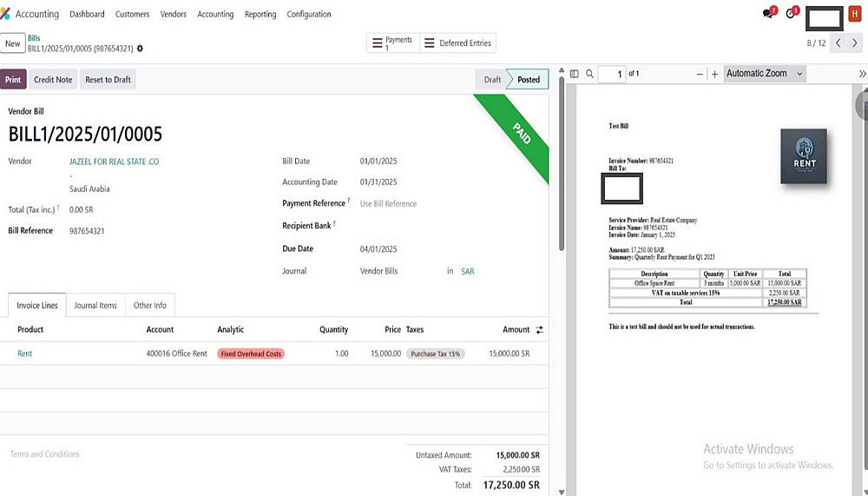Open the column settings adjust icon
868x496 pixels.
point(540,330)
